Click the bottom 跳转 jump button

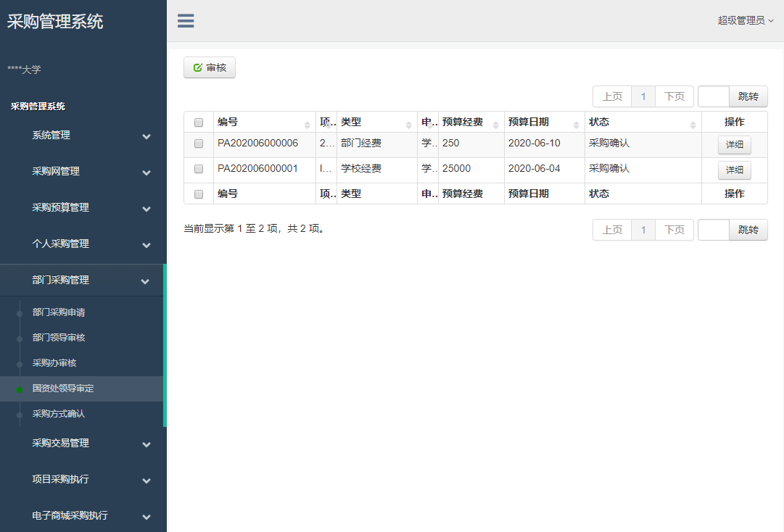[748, 230]
